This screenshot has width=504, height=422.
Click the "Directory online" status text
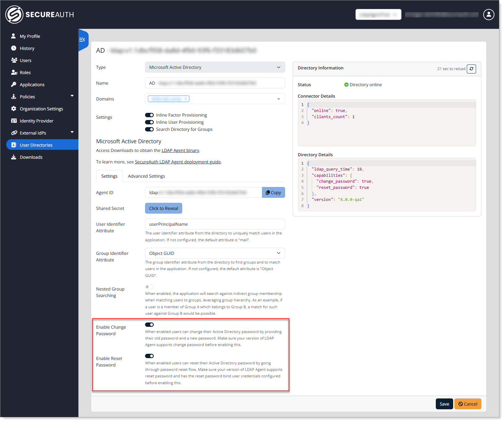(366, 85)
